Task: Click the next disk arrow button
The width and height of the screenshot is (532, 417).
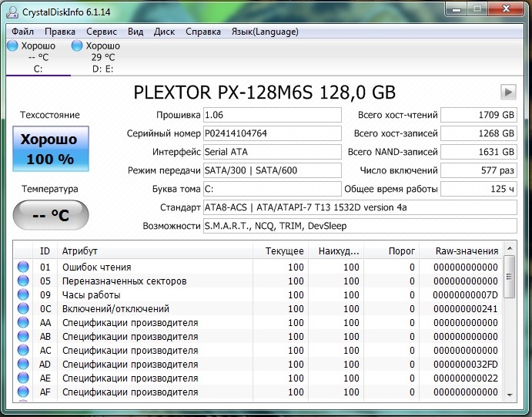Action: pos(508,92)
